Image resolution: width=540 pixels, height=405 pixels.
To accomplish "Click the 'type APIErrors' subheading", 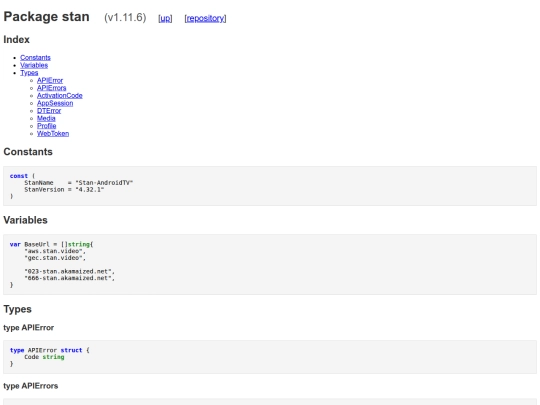I will 31,386.
